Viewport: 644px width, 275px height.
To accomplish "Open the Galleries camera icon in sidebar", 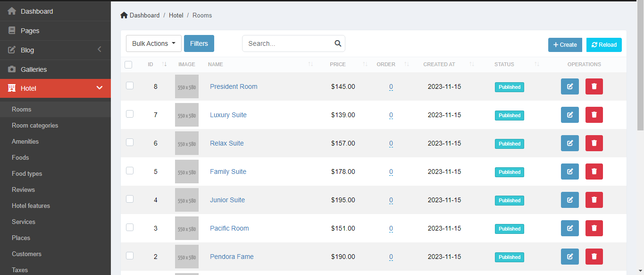I will click(x=12, y=69).
